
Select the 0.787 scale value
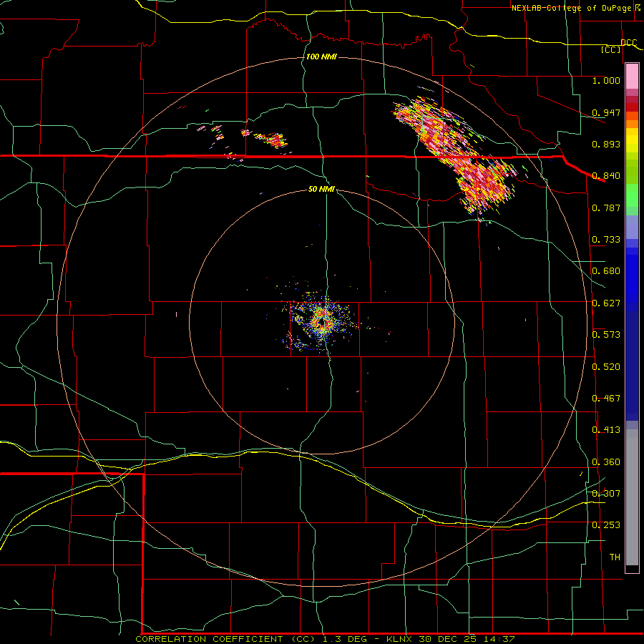[x=606, y=208]
